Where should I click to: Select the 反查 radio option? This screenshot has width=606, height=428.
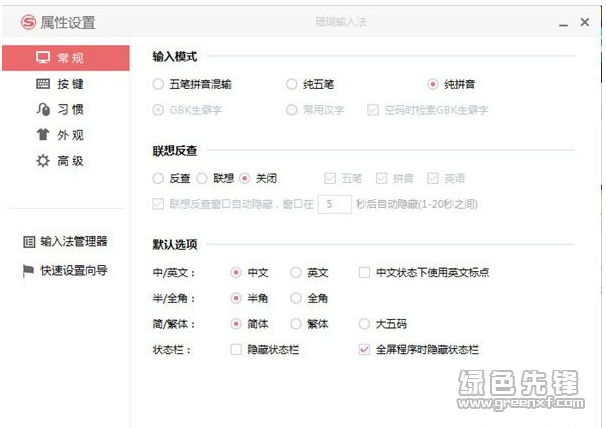158,178
